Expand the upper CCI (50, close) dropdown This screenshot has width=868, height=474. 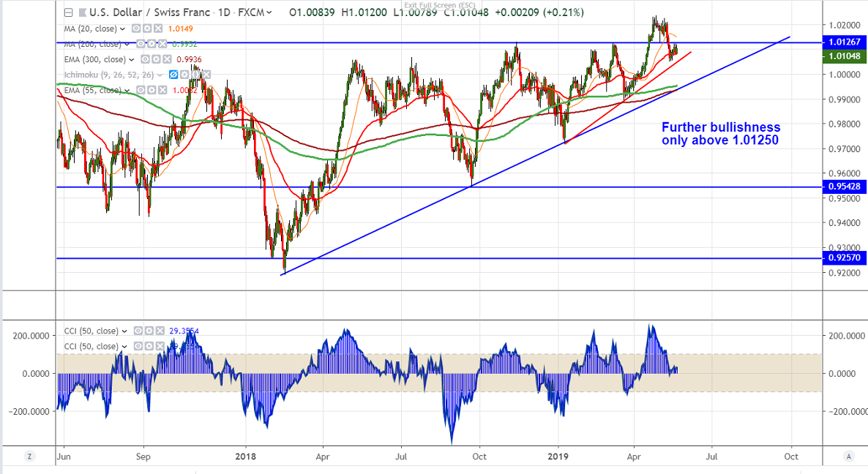point(124,331)
